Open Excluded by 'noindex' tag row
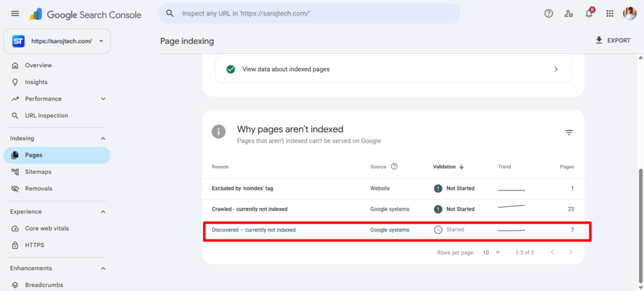The height and width of the screenshot is (291, 644). pyautogui.click(x=393, y=189)
